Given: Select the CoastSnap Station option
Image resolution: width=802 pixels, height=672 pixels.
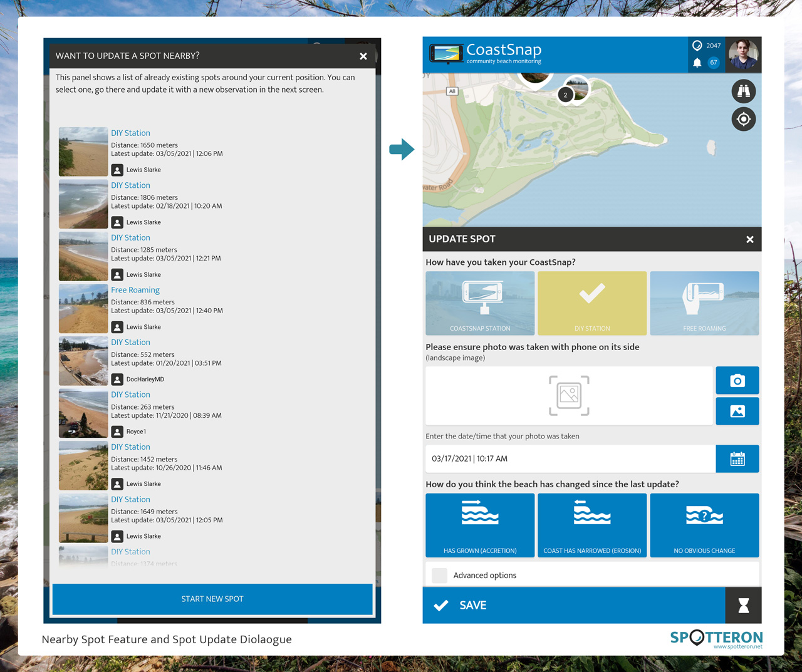Looking at the screenshot, I should point(480,303).
